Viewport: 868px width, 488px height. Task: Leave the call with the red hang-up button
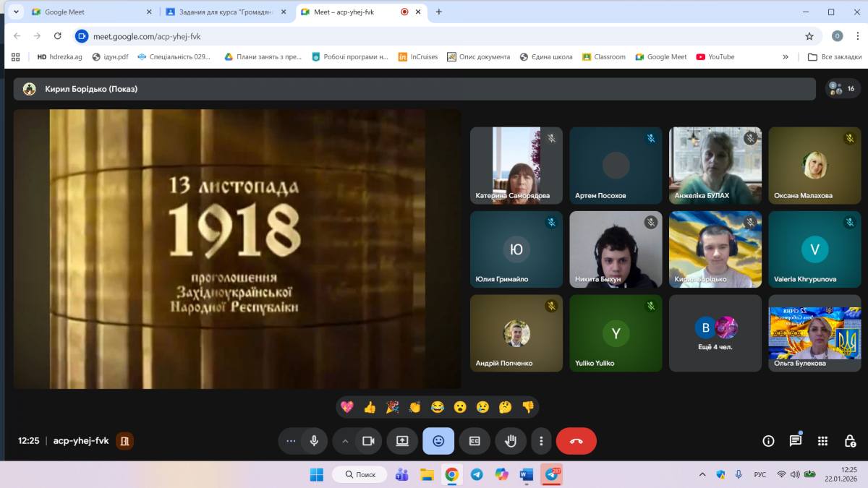coord(576,441)
